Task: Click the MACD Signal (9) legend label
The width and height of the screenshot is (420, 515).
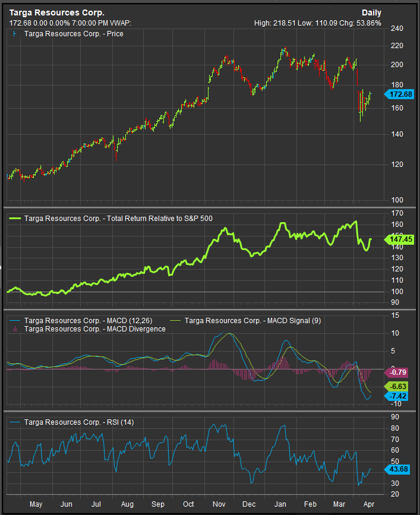Action: pos(253,321)
